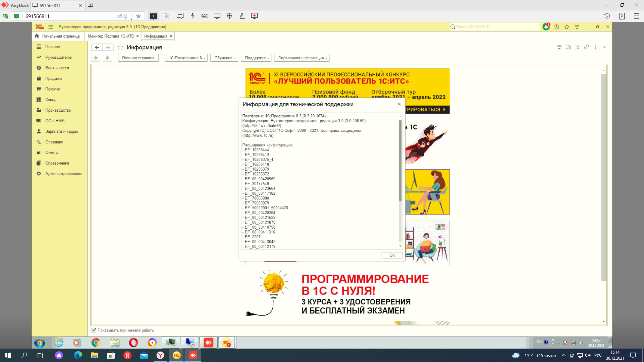
Task: Click AnyDesk actions lightning icon
Action: [x=193, y=16]
